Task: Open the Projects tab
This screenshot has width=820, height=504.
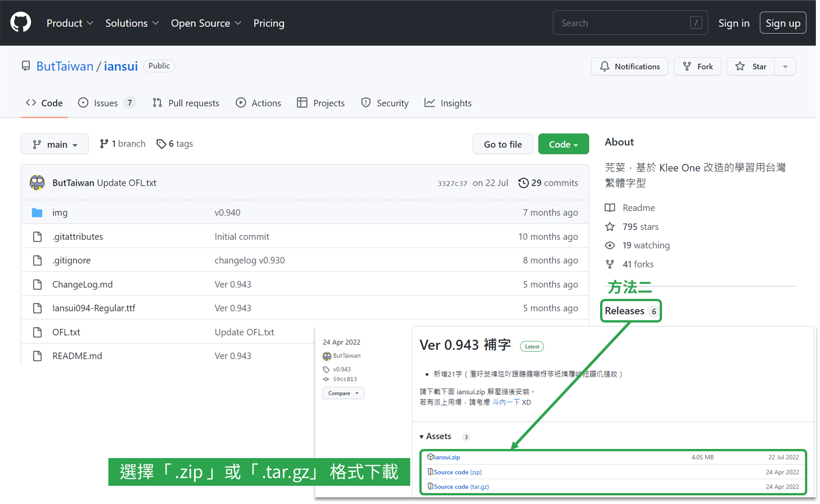Action: (x=321, y=103)
